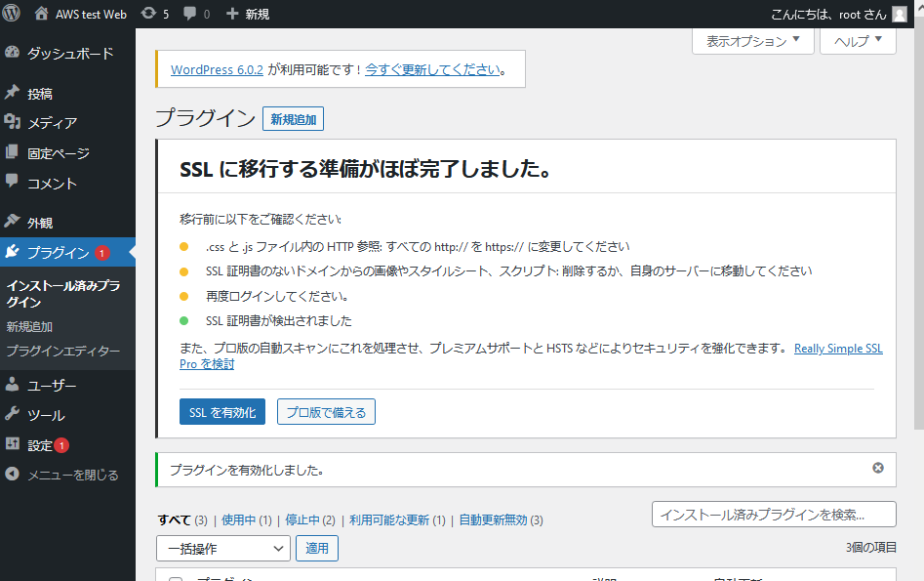Open the ユーザー person icon menu
Image resolution: width=924 pixels, height=581 pixels.
click(x=12, y=385)
